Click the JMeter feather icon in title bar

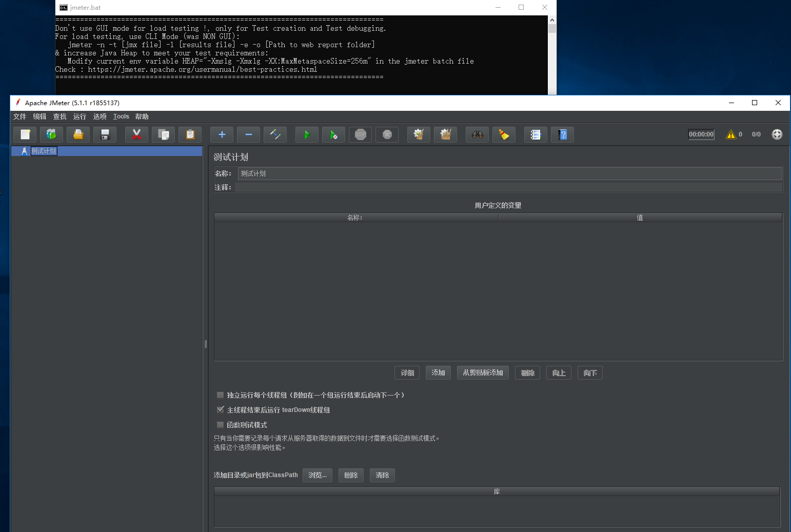point(18,103)
